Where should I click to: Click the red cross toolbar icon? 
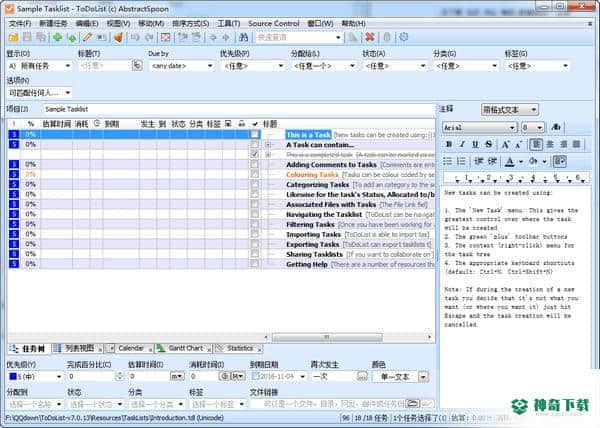point(369,37)
